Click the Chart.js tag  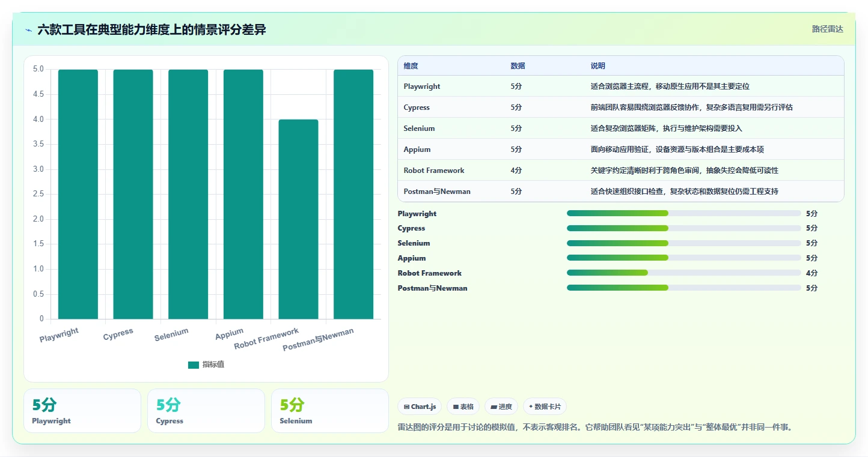(x=420, y=407)
